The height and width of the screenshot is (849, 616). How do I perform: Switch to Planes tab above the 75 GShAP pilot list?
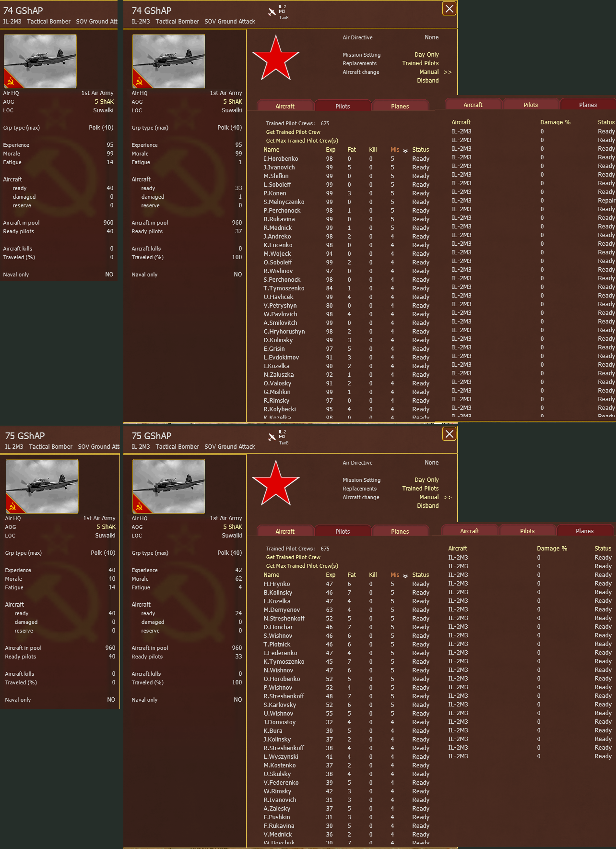coord(400,531)
